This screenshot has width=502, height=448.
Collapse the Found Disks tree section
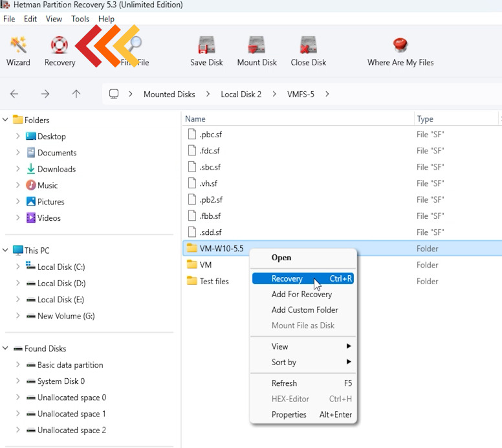(x=5, y=348)
